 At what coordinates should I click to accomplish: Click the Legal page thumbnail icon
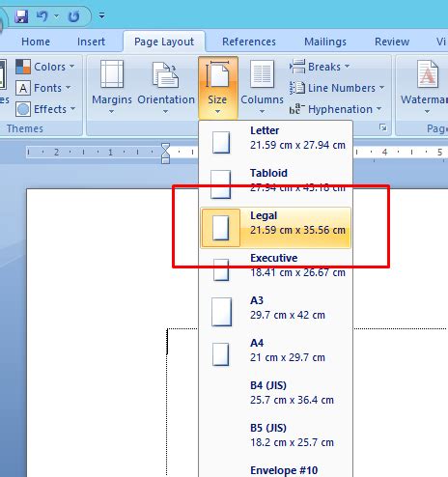[x=221, y=228]
